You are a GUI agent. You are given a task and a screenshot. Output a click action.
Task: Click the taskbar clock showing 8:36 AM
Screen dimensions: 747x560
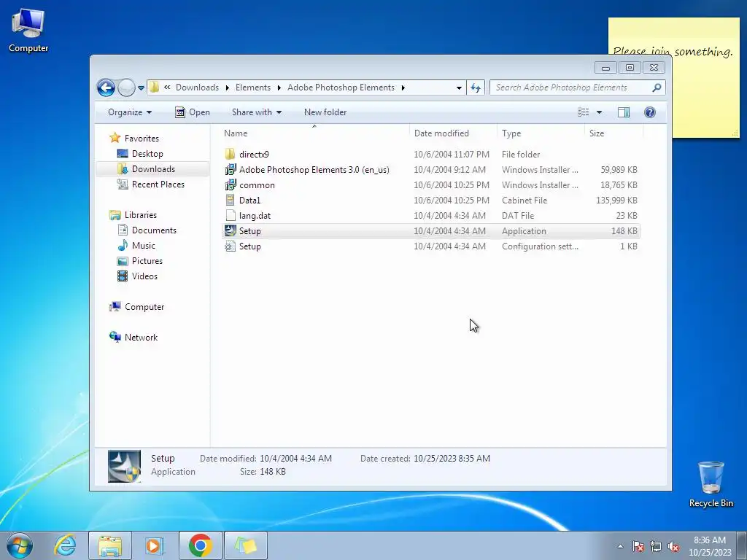(709, 545)
